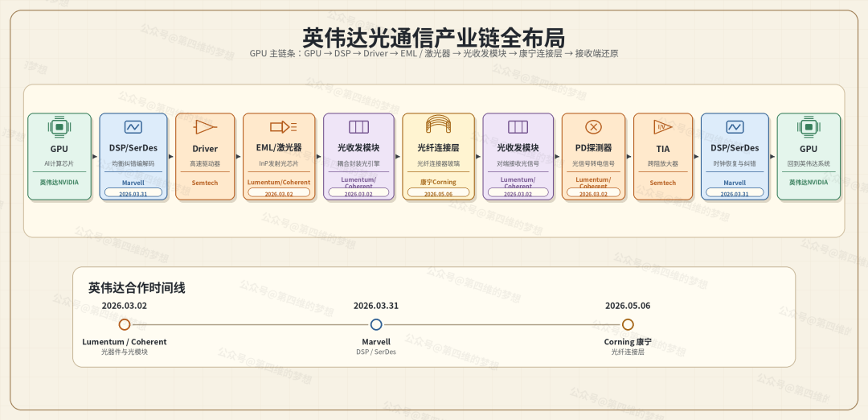Click the main title 英伟达光通信产业链全布局
Screen dimensions: 868x420
[433, 38]
